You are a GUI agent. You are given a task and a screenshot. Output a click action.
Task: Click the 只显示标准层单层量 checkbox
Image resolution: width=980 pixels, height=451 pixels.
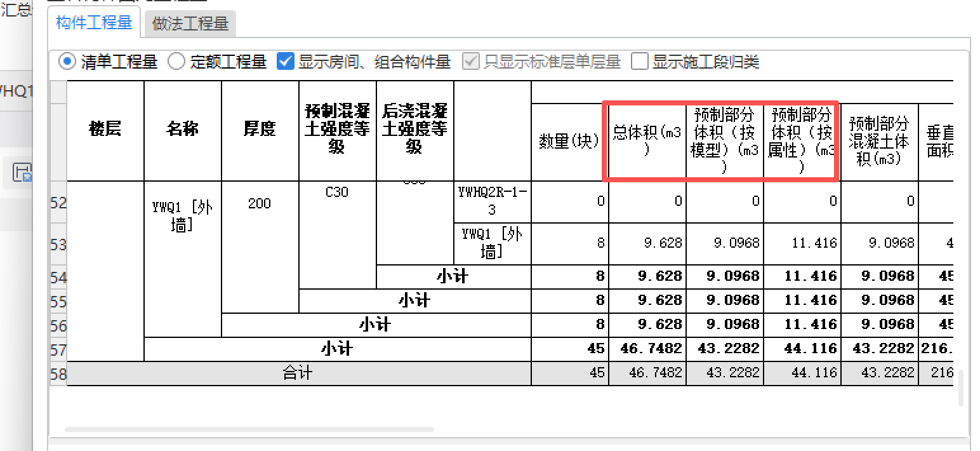click(x=470, y=62)
